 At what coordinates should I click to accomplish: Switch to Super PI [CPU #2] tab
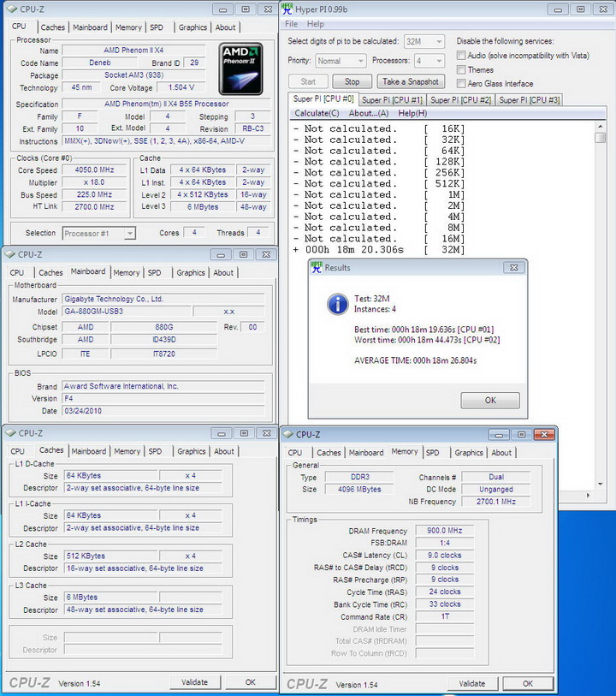[x=460, y=100]
